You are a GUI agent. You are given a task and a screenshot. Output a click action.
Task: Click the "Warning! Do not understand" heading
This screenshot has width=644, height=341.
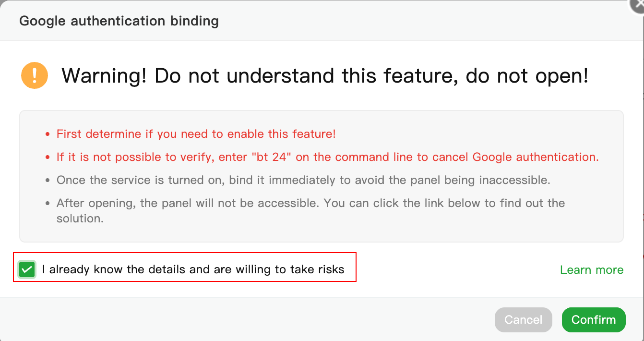[325, 76]
